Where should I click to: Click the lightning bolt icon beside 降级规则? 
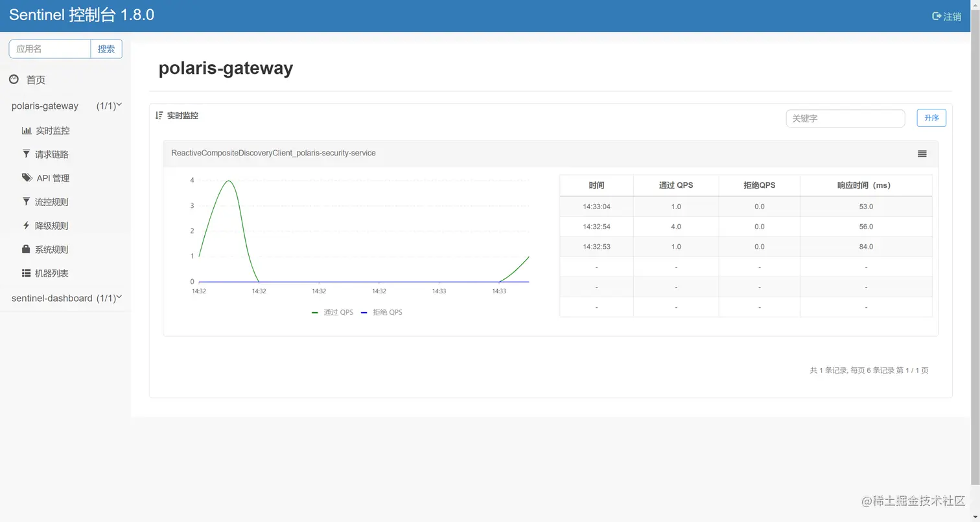pos(26,225)
